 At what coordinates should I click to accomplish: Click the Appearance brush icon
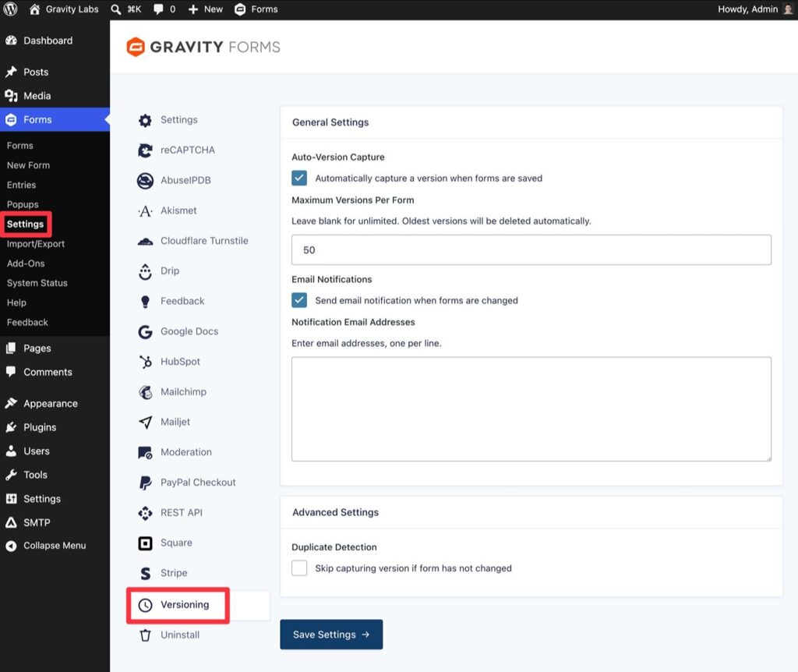[11, 403]
